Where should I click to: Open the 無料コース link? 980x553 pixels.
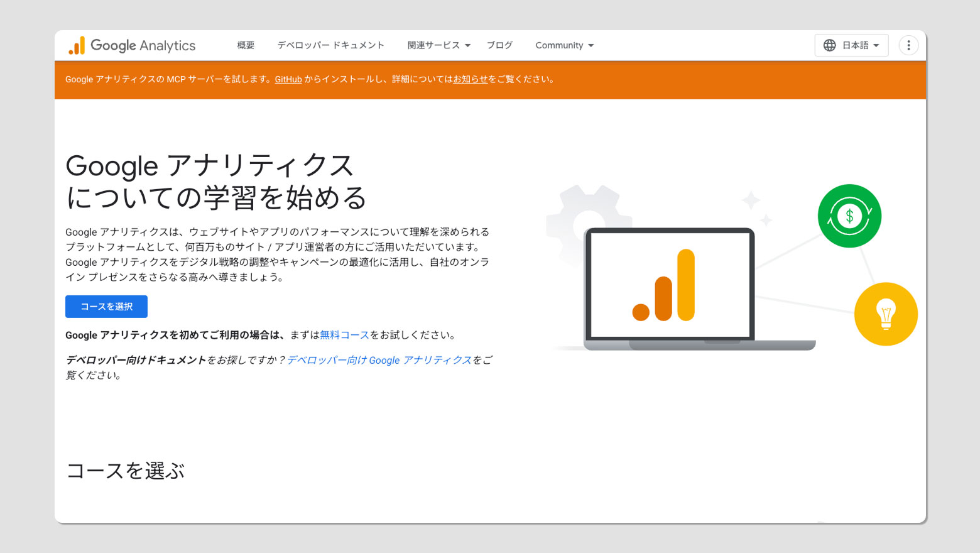tap(344, 335)
